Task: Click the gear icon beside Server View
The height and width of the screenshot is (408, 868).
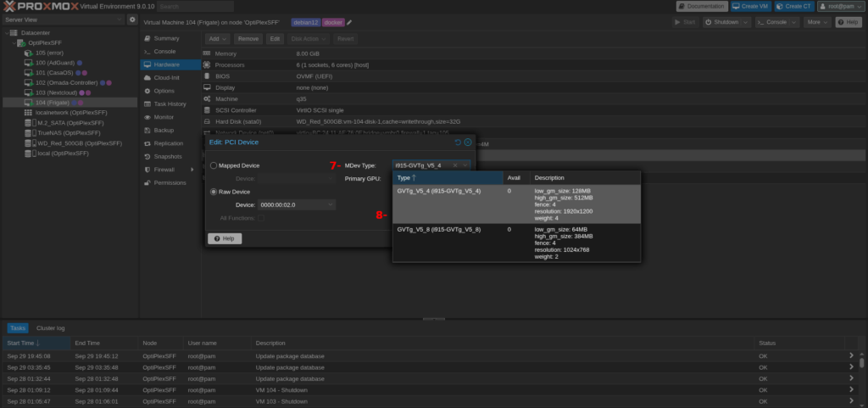Action: pos(132,20)
